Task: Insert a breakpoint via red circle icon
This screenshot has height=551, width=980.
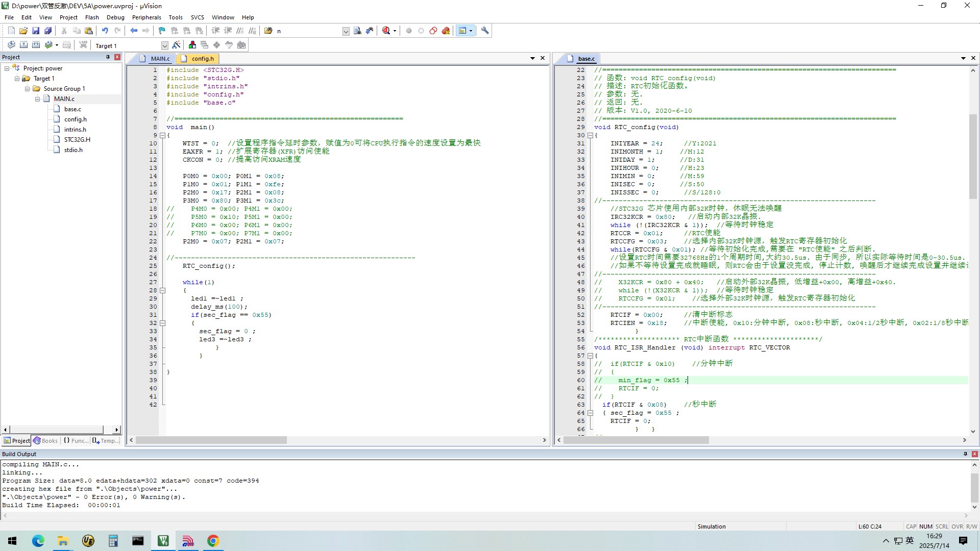Action: click(408, 31)
